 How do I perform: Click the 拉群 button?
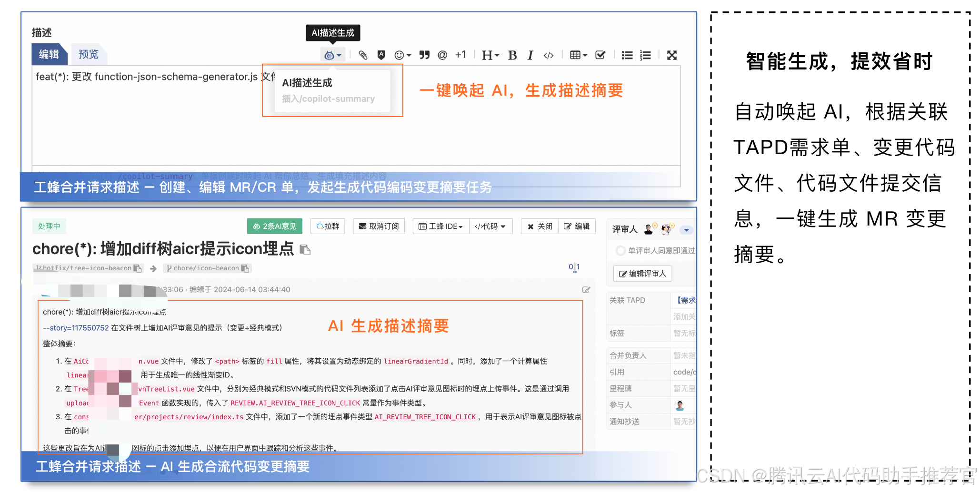[x=328, y=226]
